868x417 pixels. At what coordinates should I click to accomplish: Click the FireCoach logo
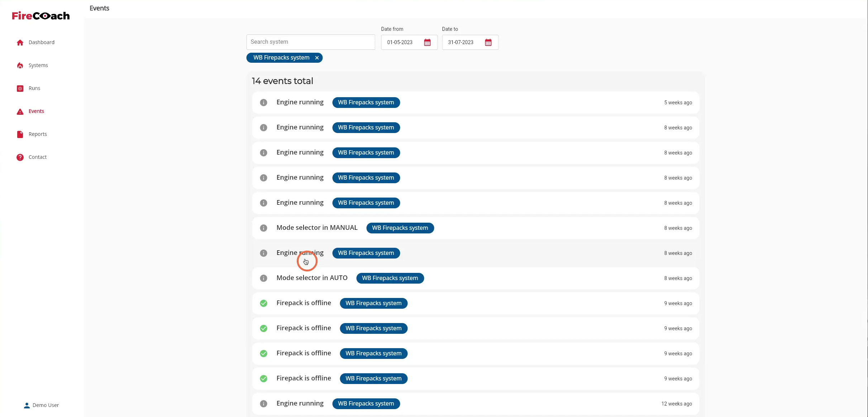(x=41, y=16)
